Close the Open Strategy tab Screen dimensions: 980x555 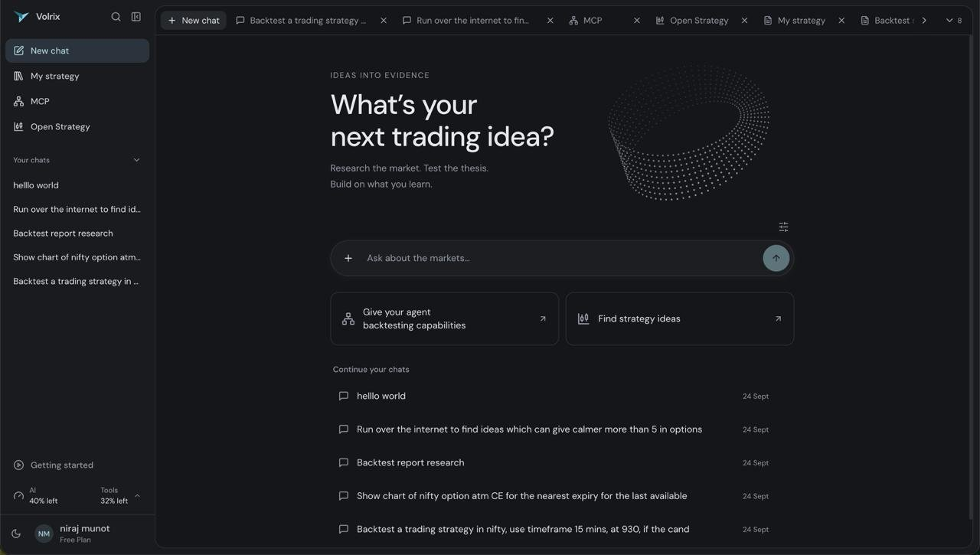point(744,21)
